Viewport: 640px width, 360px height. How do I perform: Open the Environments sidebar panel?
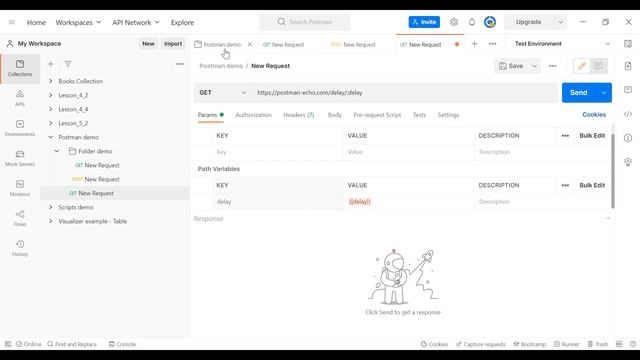point(20,128)
